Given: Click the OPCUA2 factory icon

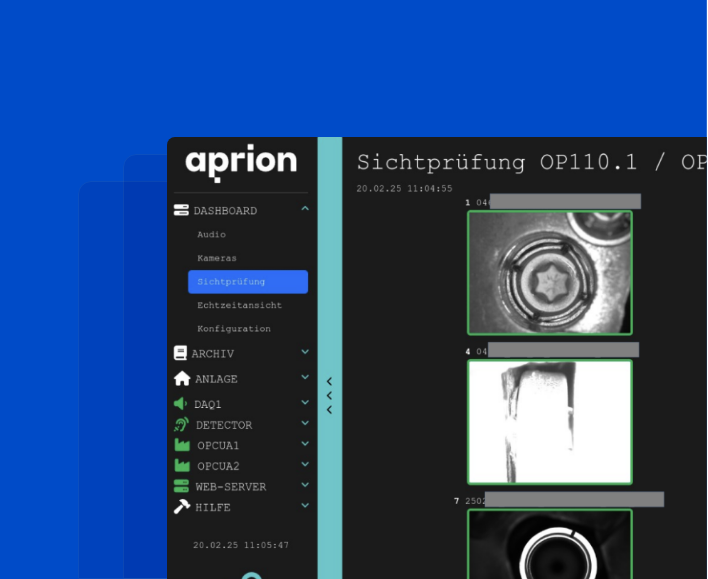Looking at the screenshot, I should point(182,465).
